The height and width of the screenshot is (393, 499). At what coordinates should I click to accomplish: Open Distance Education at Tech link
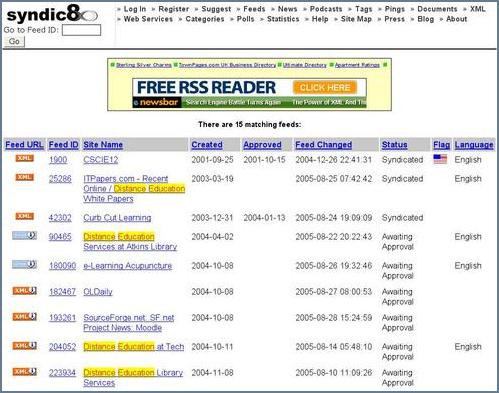coord(133,347)
